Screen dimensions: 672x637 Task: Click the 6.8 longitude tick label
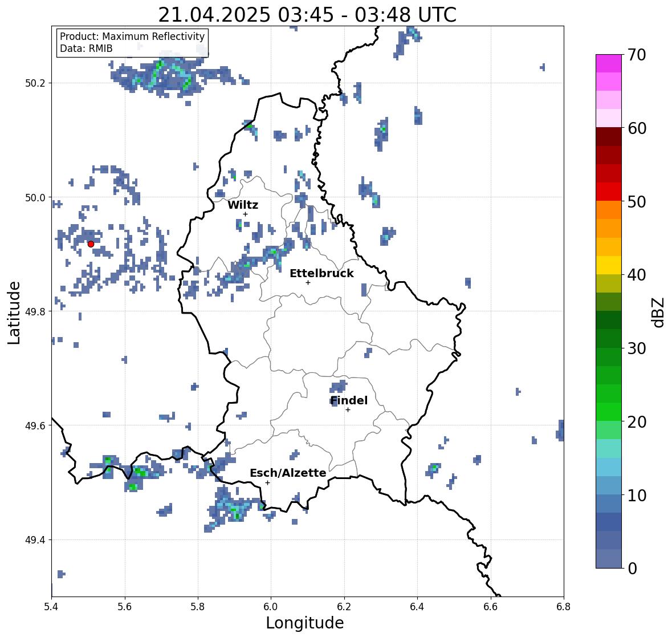[x=563, y=606]
